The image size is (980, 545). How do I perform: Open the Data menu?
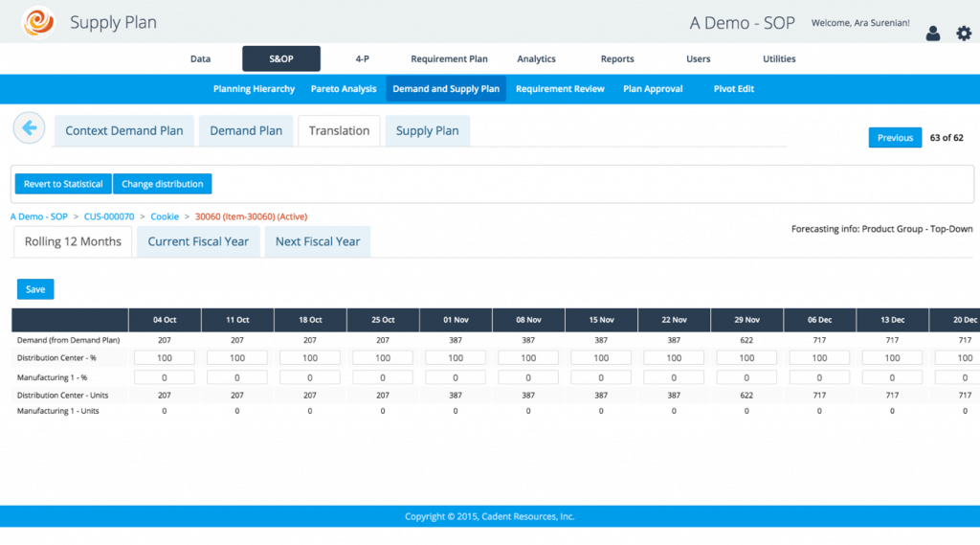(200, 58)
